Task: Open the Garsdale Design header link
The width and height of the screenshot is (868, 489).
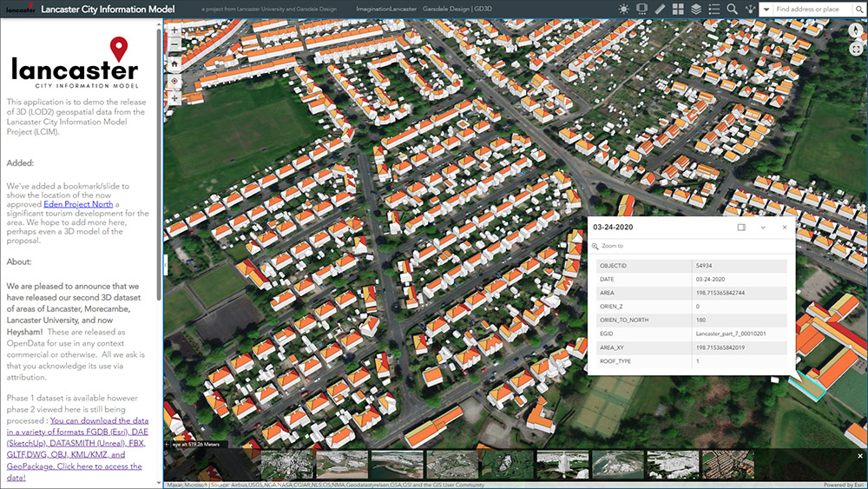Action: (x=451, y=9)
